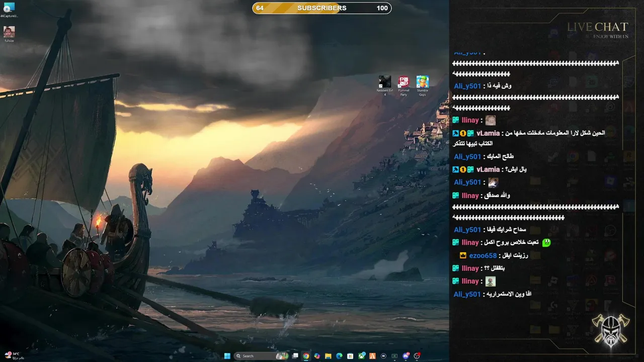This screenshot has width=644, height=362.
Task: Click the llinay message "تعبت خلاص بروح اكمل"
Action: coord(512,243)
